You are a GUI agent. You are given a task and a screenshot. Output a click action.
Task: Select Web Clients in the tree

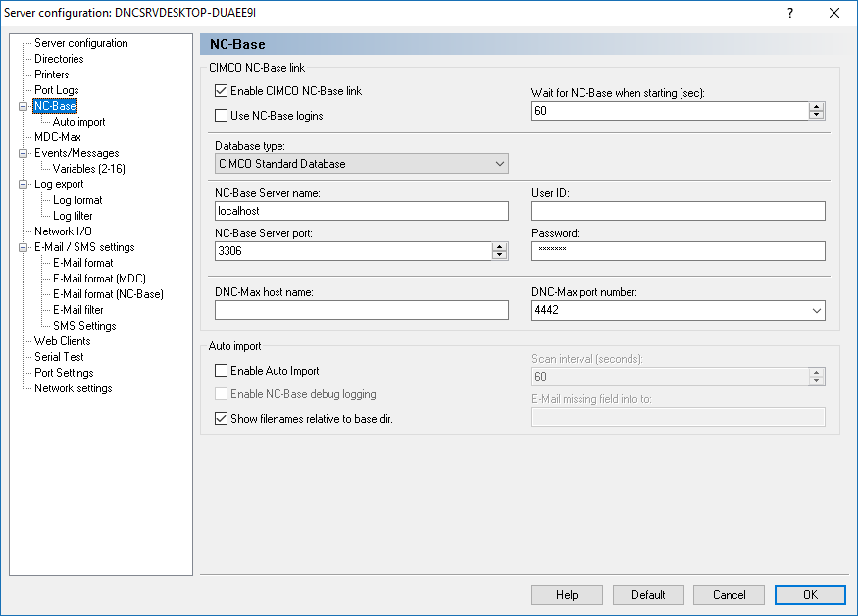[63, 341]
